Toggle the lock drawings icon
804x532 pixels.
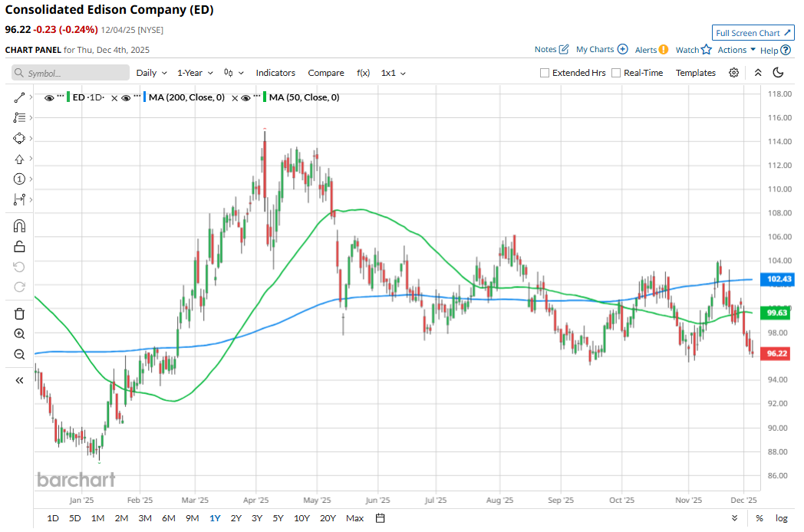click(19, 247)
